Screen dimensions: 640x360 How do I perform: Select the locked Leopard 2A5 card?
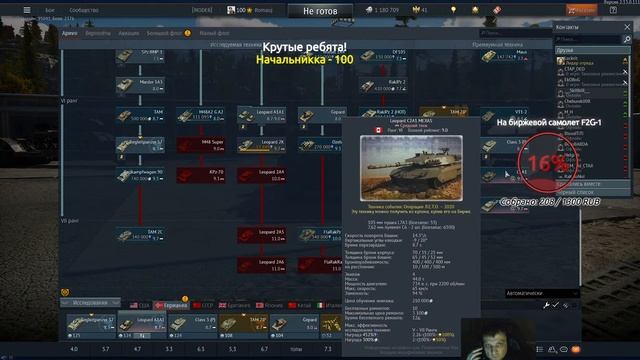pos(262,236)
